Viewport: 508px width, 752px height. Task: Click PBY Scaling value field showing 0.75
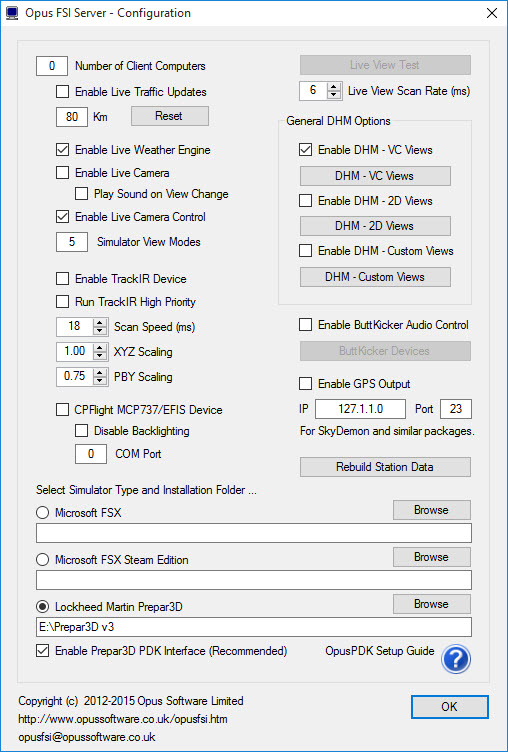click(75, 376)
